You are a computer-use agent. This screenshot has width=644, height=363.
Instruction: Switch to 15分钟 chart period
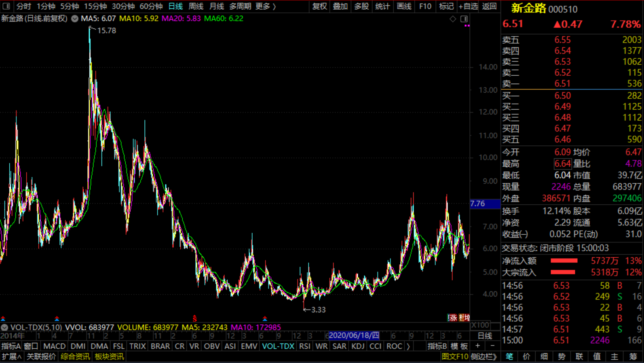click(x=95, y=6)
